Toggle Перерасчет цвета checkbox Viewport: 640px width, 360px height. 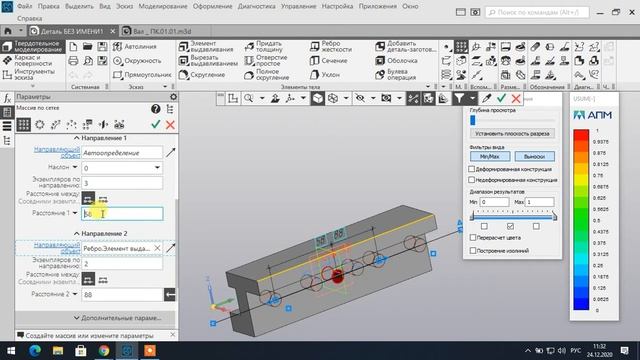click(473, 238)
